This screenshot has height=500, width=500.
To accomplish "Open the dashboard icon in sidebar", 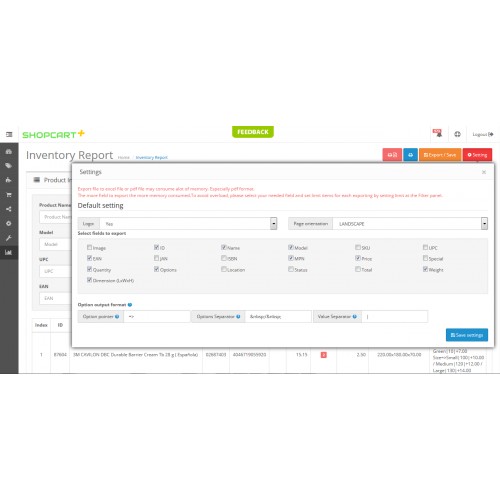I will 9,152.
